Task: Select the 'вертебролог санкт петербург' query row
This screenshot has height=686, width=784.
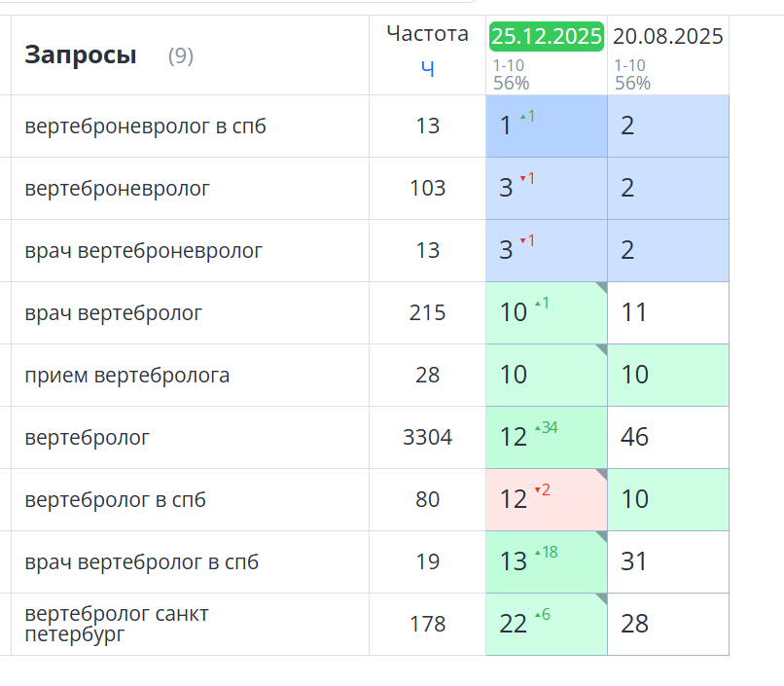Action: coord(117,624)
